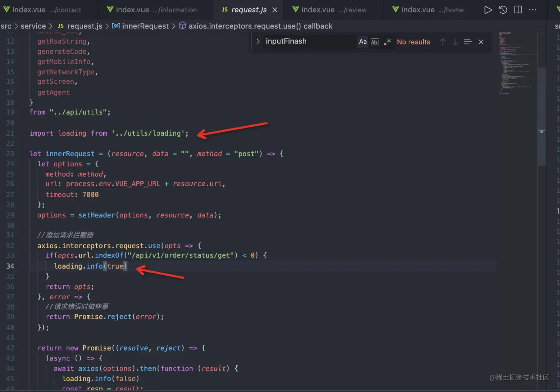Switch to index.vue review tab

(x=333, y=10)
